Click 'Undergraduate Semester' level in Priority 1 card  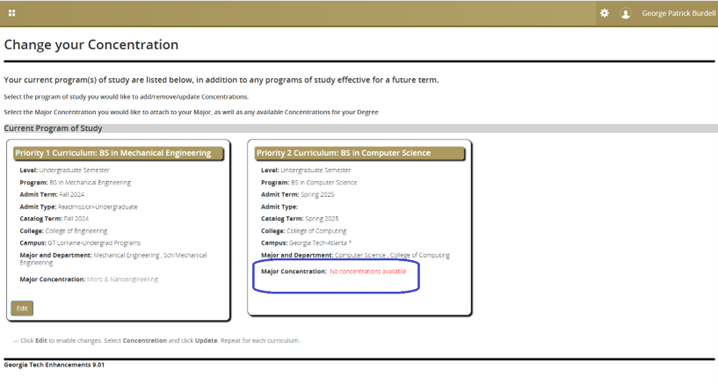[x=74, y=170]
